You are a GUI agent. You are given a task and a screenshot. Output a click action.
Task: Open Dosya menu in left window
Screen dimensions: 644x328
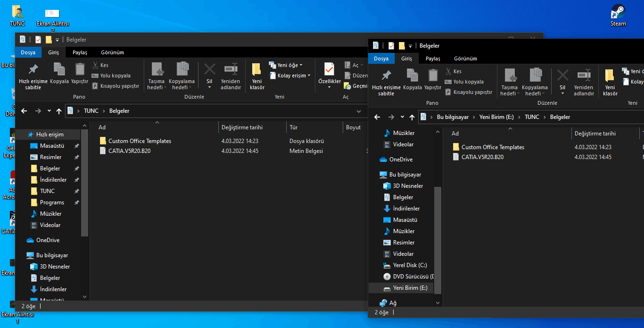pos(28,52)
